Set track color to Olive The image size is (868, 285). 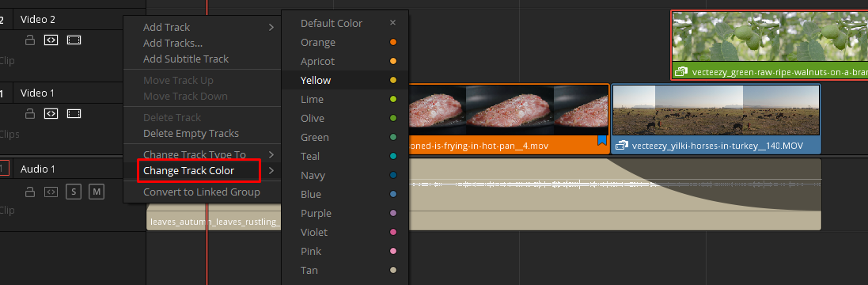346,119
